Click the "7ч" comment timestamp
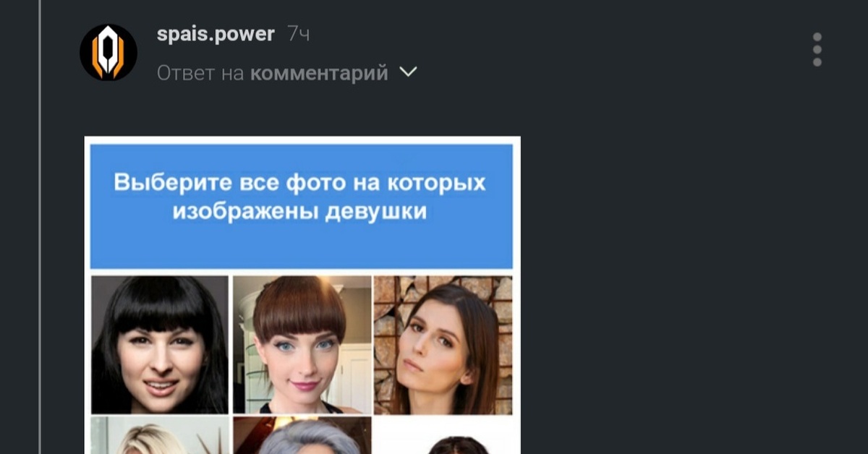 click(298, 34)
